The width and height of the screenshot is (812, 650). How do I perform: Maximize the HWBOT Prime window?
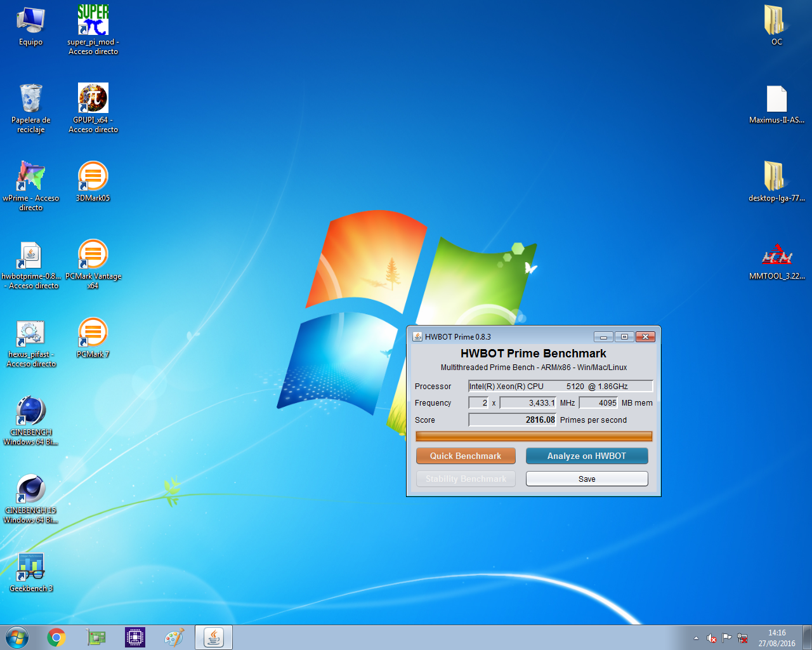624,336
